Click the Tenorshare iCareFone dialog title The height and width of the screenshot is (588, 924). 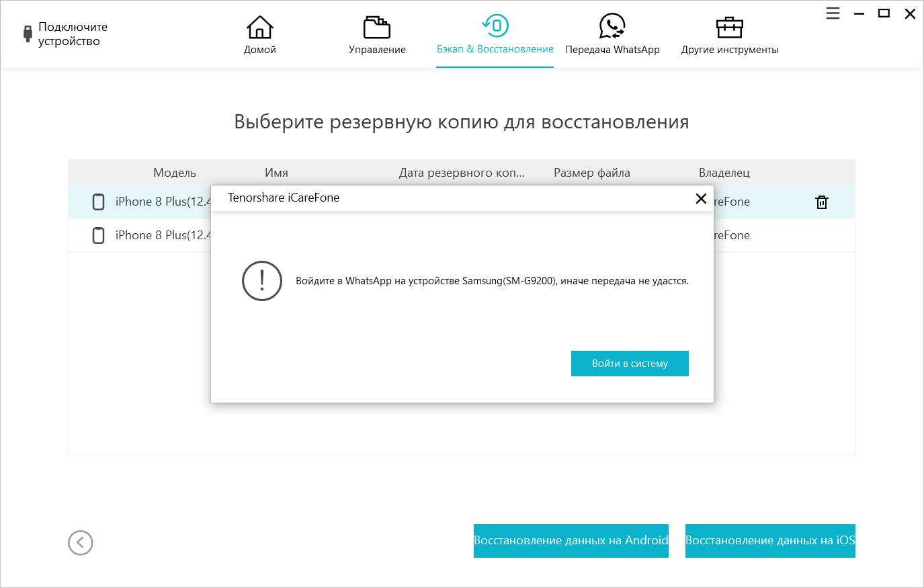(284, 198)
